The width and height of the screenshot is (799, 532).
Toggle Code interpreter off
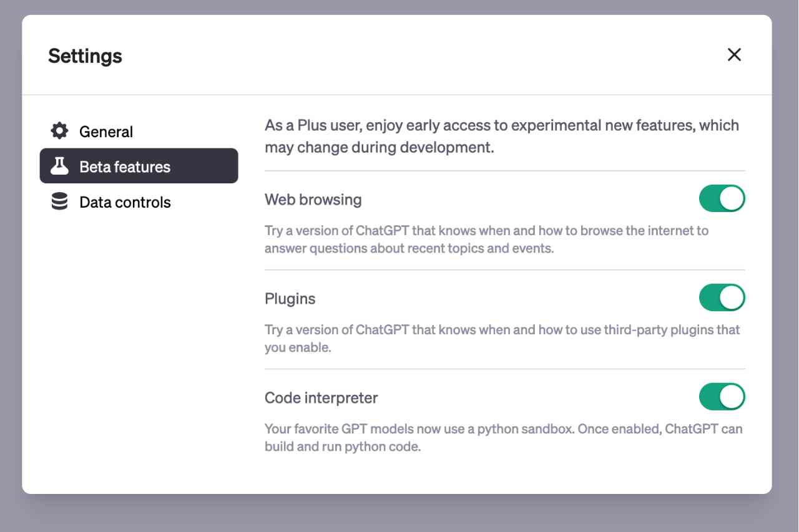coord(722,397)
